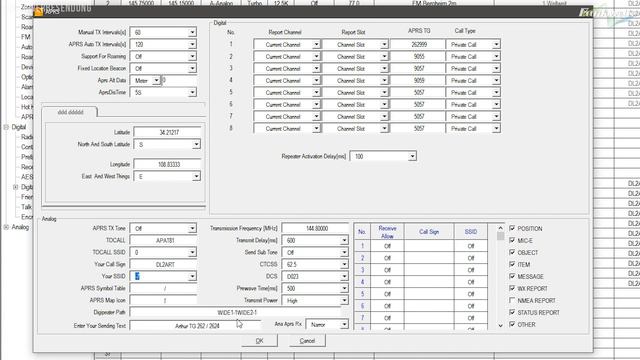Toggle the ITEM checkbox
Viewport: 640px width, 360px height.
pos(512,264)
